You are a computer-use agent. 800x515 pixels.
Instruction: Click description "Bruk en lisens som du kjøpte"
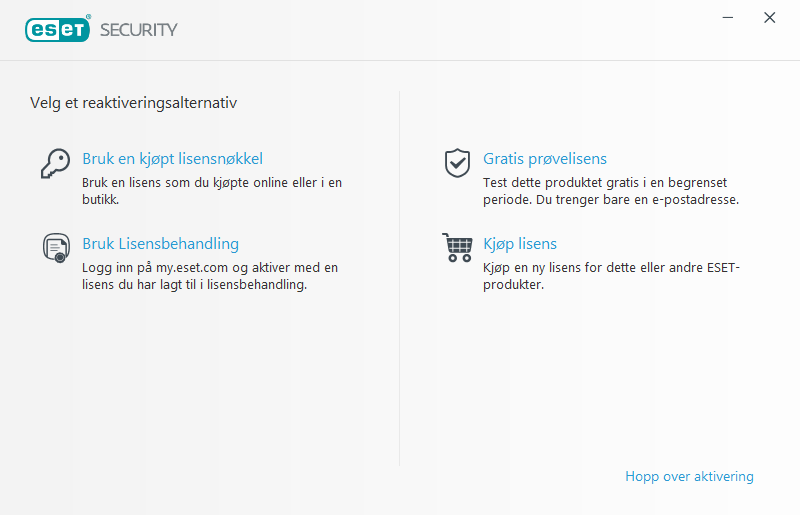click(x=212, y=183)
